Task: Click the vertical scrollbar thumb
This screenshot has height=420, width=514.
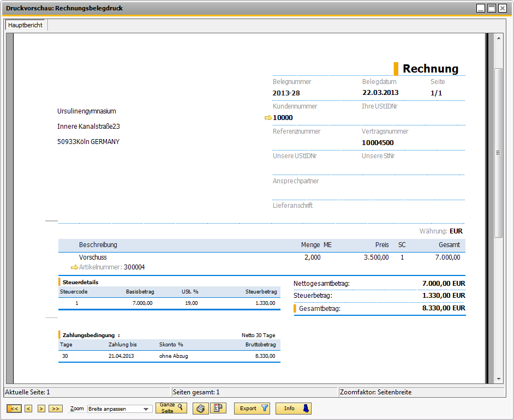Action: point(499,153)
